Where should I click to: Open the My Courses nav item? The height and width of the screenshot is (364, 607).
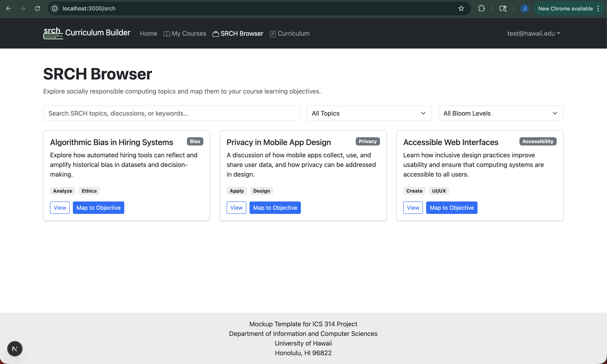point(185,34)
